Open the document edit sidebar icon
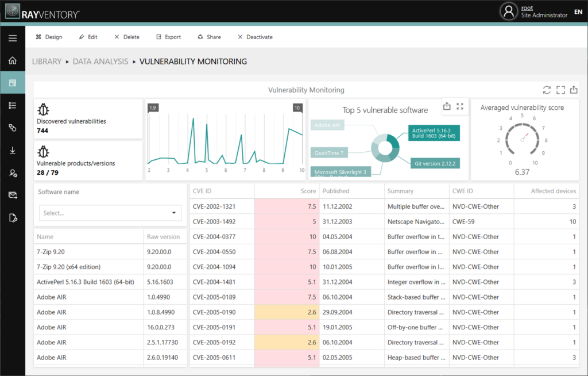The height and width of the screenshot is (376, 588). [13, 218]
